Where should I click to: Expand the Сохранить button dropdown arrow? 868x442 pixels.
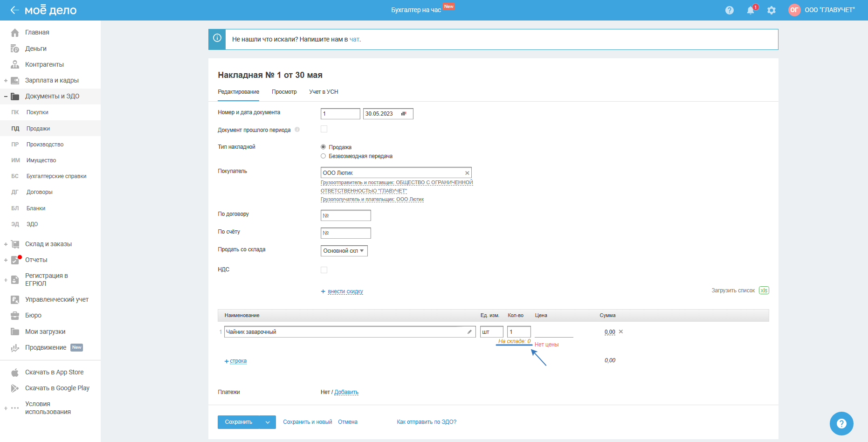(268, 422)
